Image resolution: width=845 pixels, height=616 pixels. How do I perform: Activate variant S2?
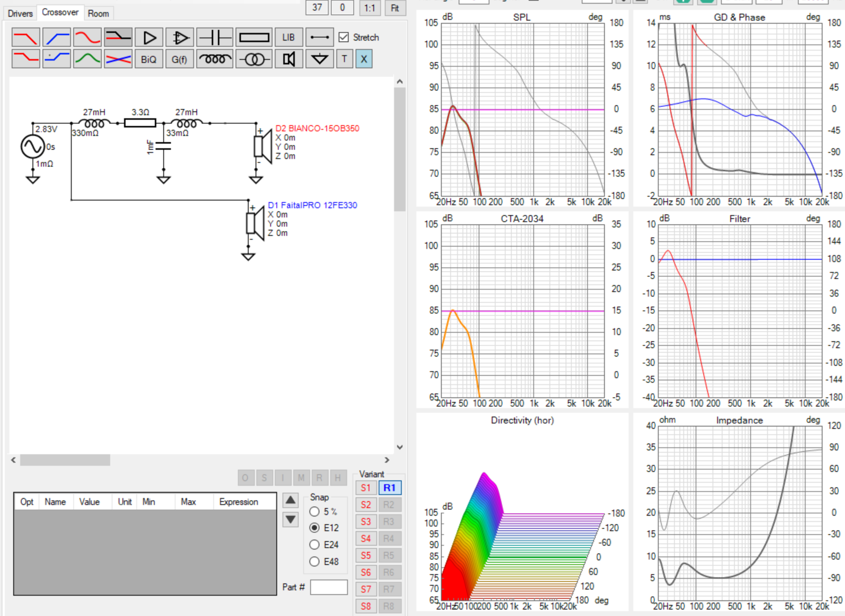coord(366,505)
